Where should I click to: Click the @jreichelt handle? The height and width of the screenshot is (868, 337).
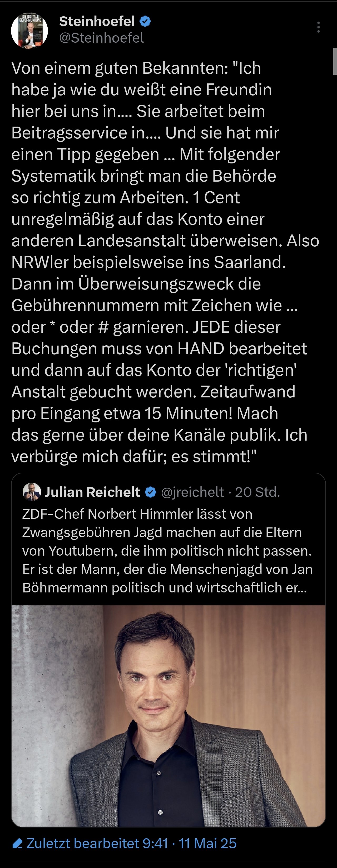192,492
